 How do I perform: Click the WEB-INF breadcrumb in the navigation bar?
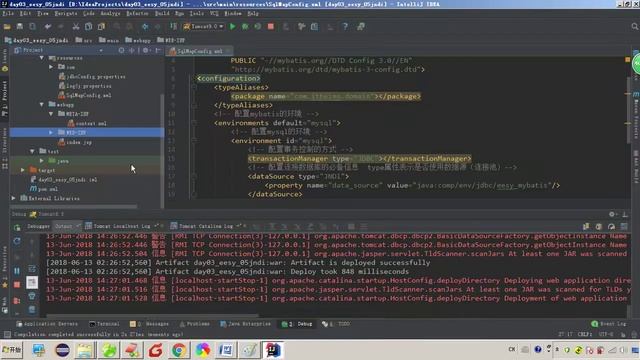[171, 40]
